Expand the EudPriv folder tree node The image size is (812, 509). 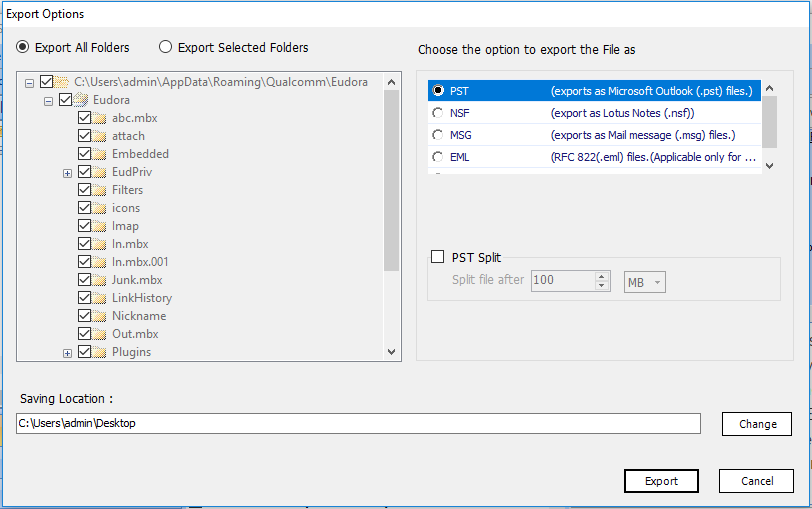point(67,173)
